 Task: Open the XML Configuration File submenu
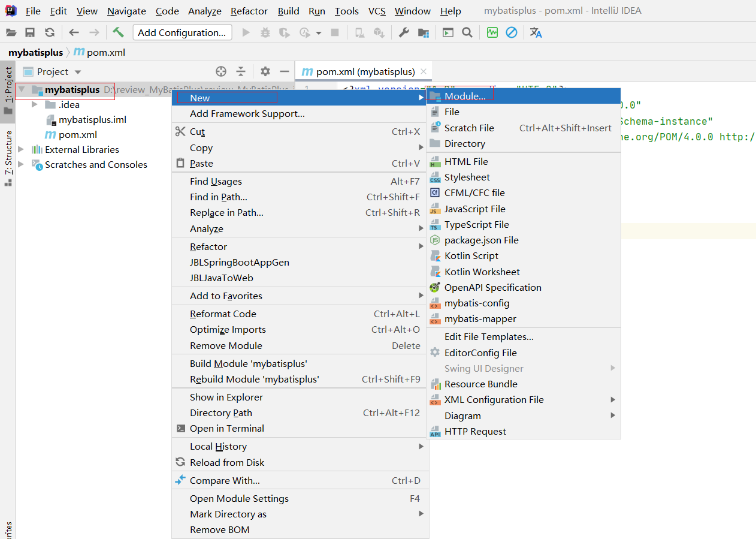(523, 399)
